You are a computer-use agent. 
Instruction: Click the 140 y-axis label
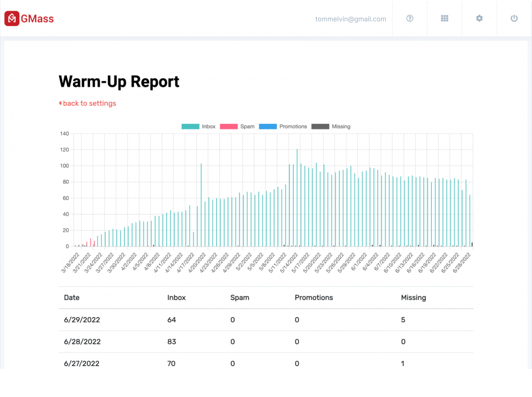64,134
